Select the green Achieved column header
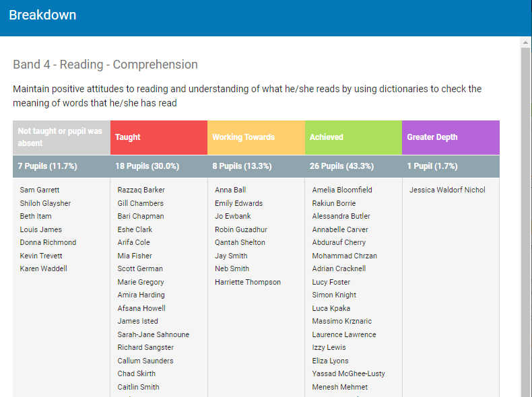This screenshot has width=532, height=397. click(354, 137)
